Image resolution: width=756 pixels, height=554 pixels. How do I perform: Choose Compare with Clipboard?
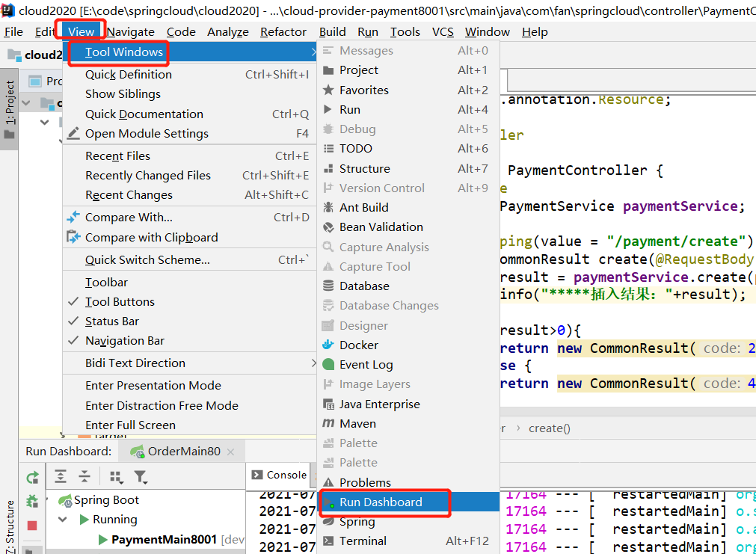[189, 237]
